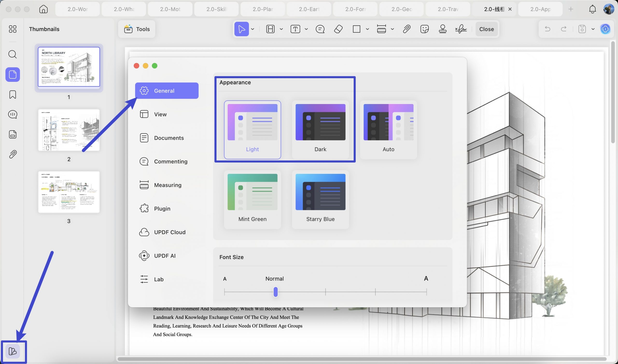Expand the measuring tool dropdown arrow
618x364 pixels.
392,29
